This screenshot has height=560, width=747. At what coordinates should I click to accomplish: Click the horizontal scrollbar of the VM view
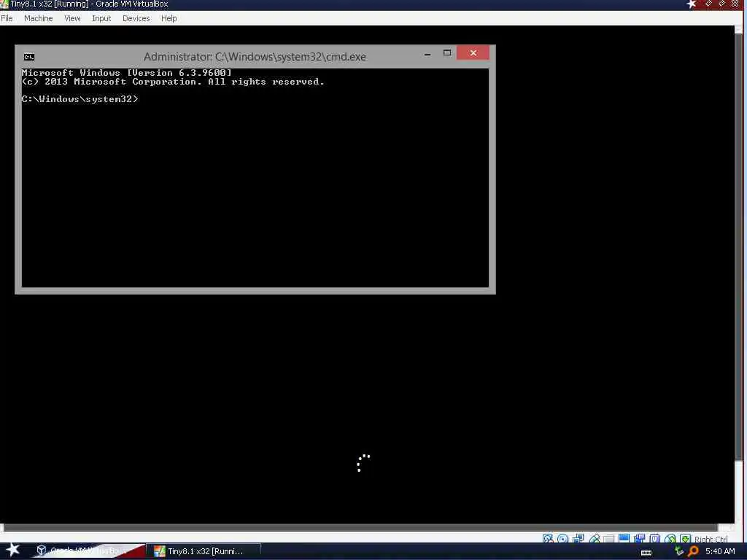click(x=360, y=528)
